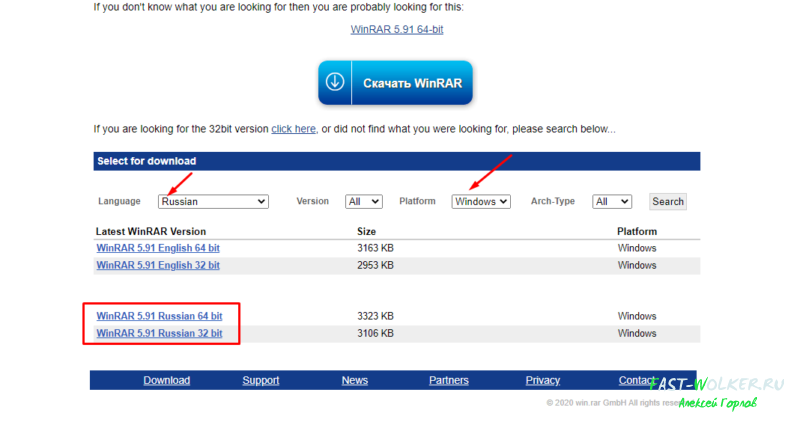The height and width of the screenshot is (425, 800).
Task: Open the Support footer menu item
Action: tap(261, 380)
